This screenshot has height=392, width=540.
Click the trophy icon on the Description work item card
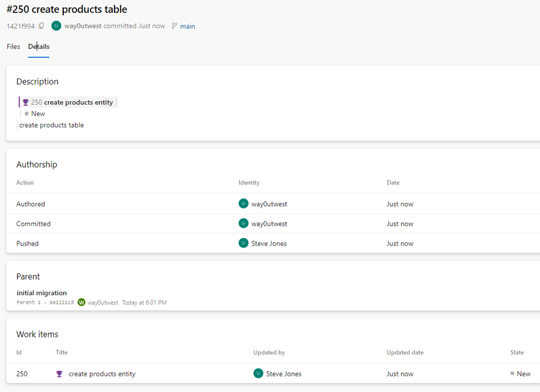[x=25, y=102]
